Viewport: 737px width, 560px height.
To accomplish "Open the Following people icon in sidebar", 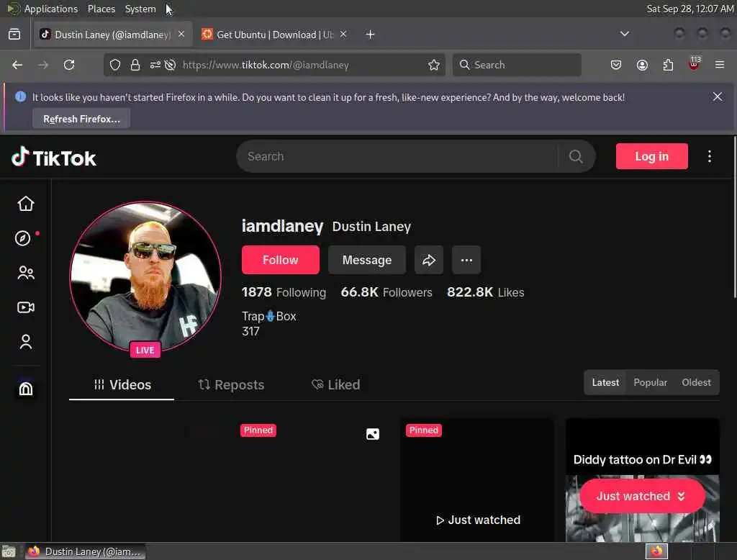I will pyautogui.click(x=26, y=274).
